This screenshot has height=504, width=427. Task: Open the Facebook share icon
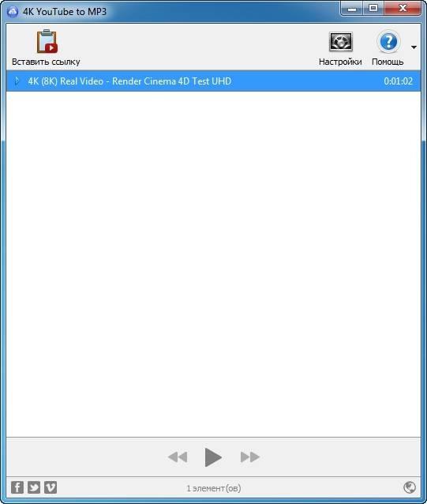pyautogui.click(x=17, y=487)
